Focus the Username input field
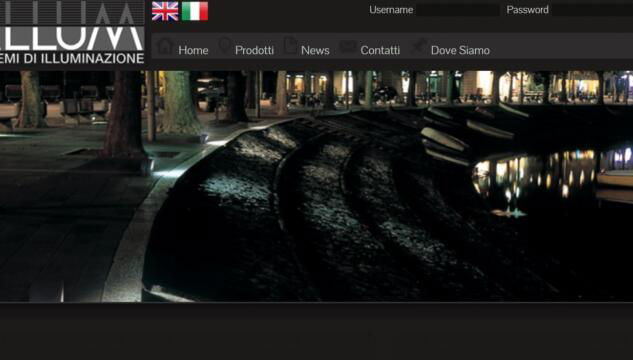The width and height of the screenshot is (633, 360). click(458, 10)
